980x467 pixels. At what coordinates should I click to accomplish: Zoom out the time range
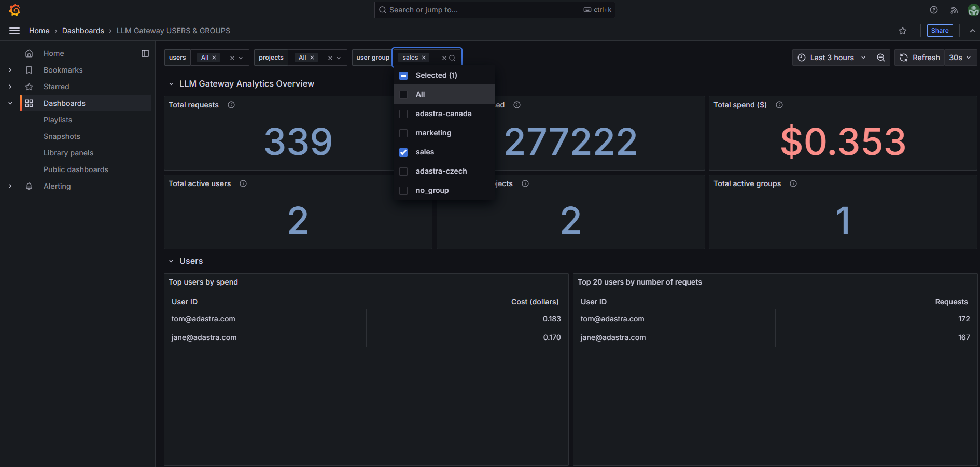pyautogui.click(x=880, y=57)
